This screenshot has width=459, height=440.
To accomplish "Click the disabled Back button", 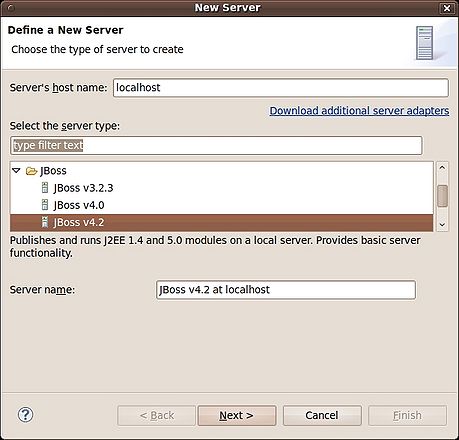I will coord(156,415).
